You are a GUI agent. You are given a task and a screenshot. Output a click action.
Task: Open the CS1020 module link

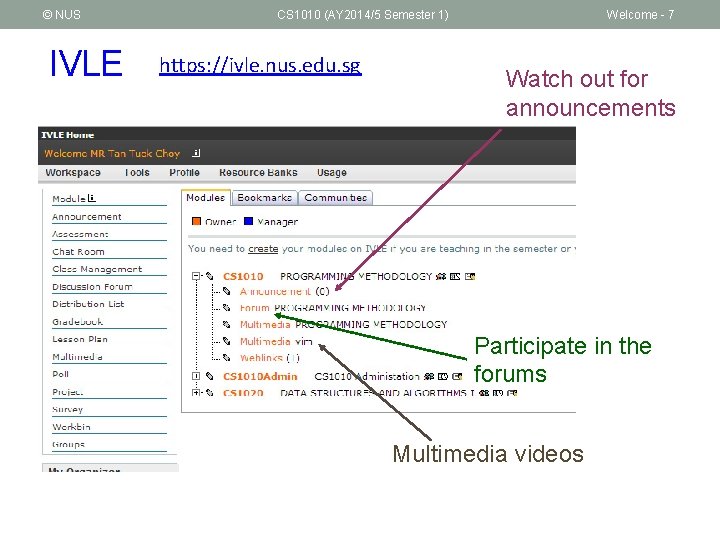[243, 393]
